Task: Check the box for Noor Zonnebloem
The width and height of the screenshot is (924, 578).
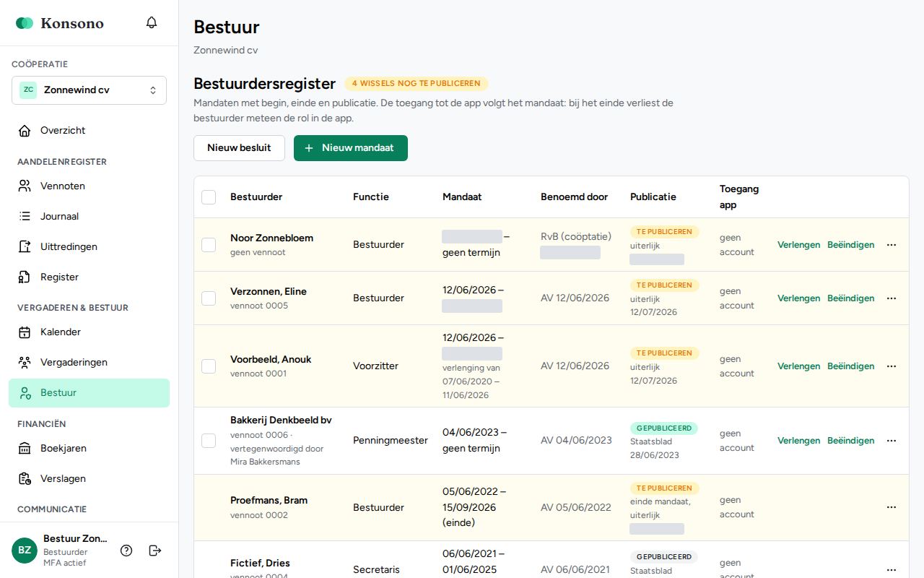Action: pyautogui.click(x=209, y=245)
